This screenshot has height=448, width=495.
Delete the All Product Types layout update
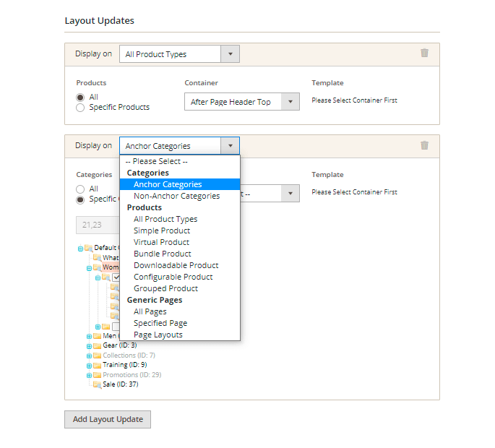(x=424, y=53)
